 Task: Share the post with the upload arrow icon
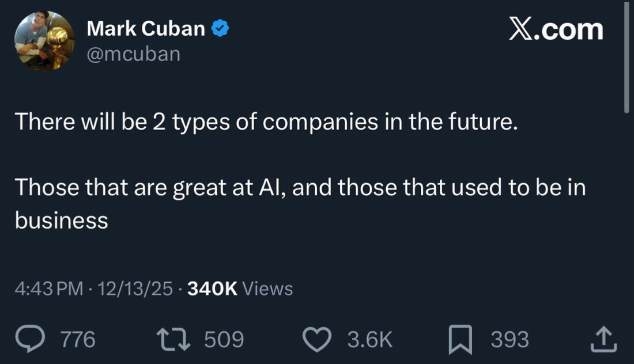(603, 339)
